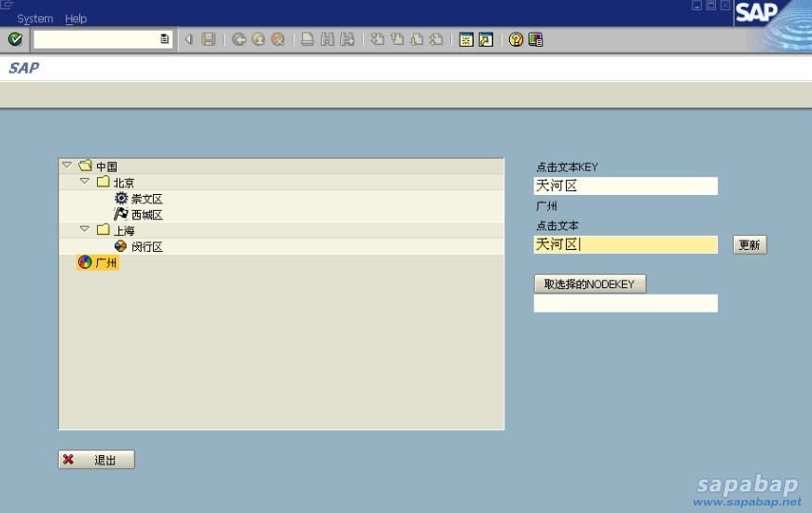
Task: Open the command field history dropdown
Action: pos(164,39)
